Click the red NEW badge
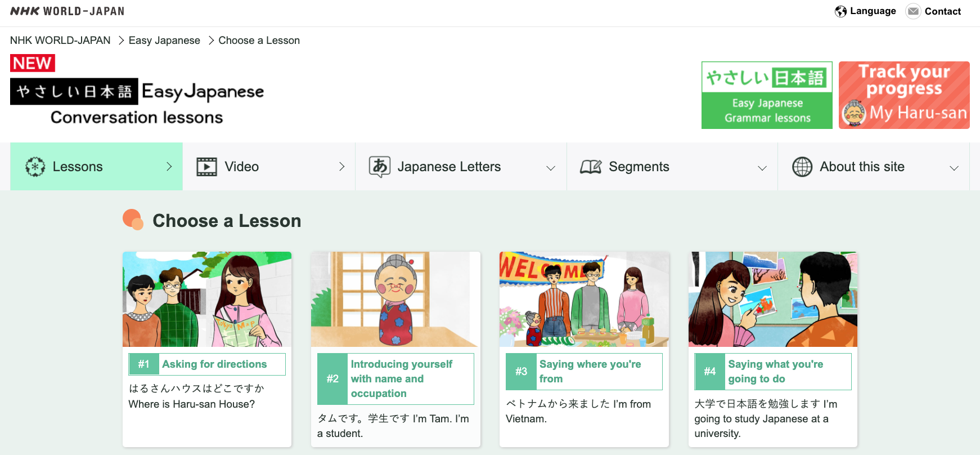980x455 pixels. point(33,63)
